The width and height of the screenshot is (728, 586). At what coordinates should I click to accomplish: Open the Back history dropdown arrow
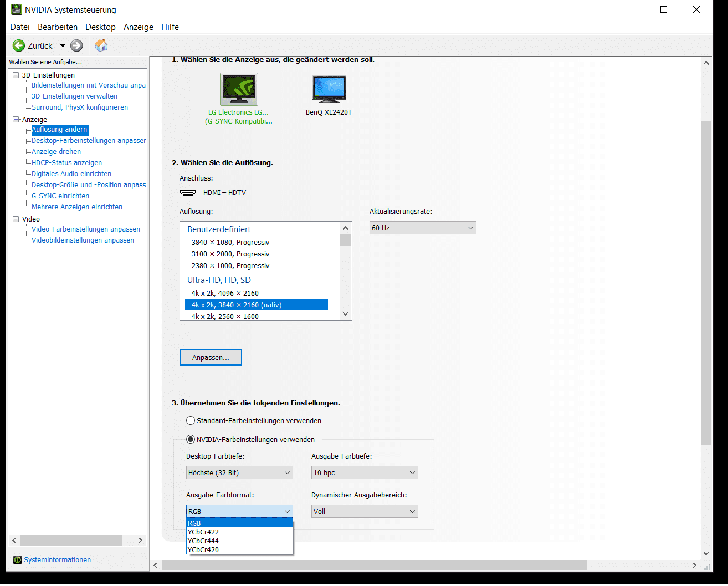point(63,45)
